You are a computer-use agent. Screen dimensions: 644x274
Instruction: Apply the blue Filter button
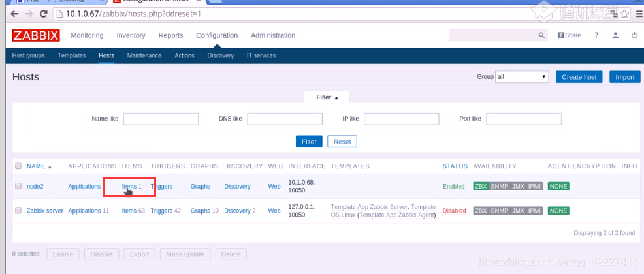pyautogui.click(x=309, y=142)
